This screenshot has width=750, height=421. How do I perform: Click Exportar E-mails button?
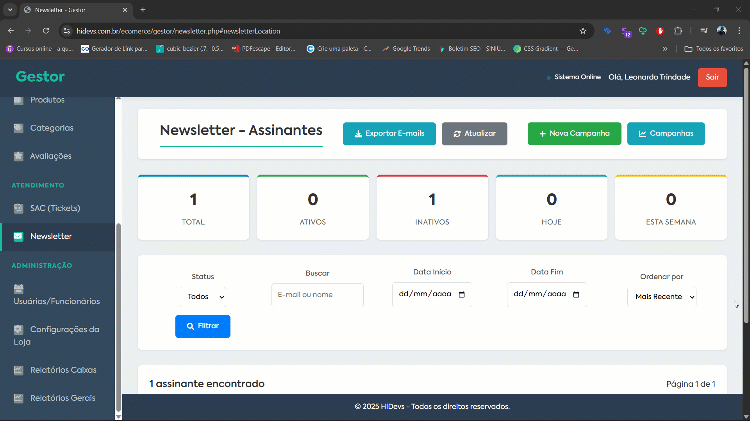[x=389, y=133]
